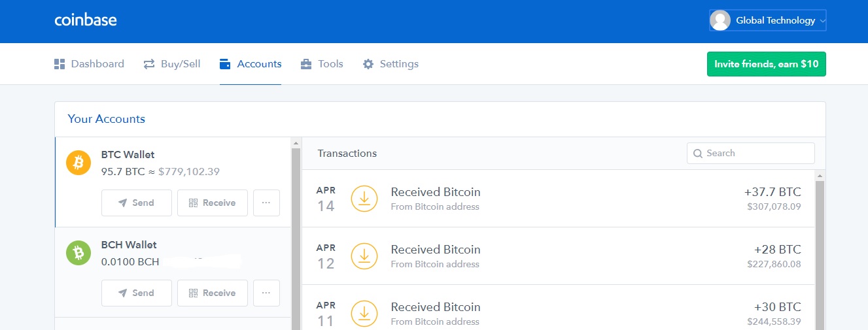Open the Tools tab
This screenshot has height=330, width=868.
pyautogui.click(x=322, y=64)
